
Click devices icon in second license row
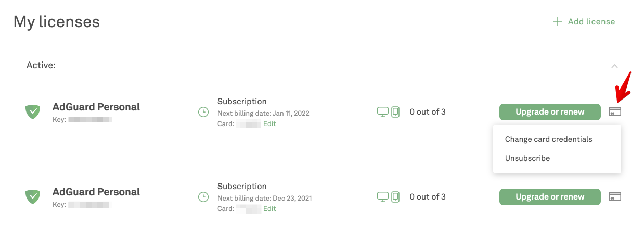point(388,197)
